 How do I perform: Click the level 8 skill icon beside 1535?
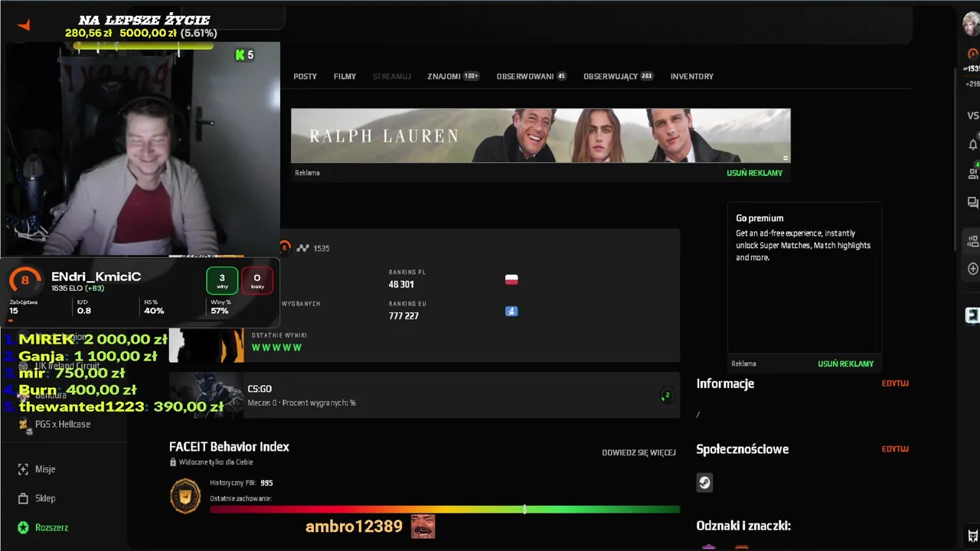(285, 247)
